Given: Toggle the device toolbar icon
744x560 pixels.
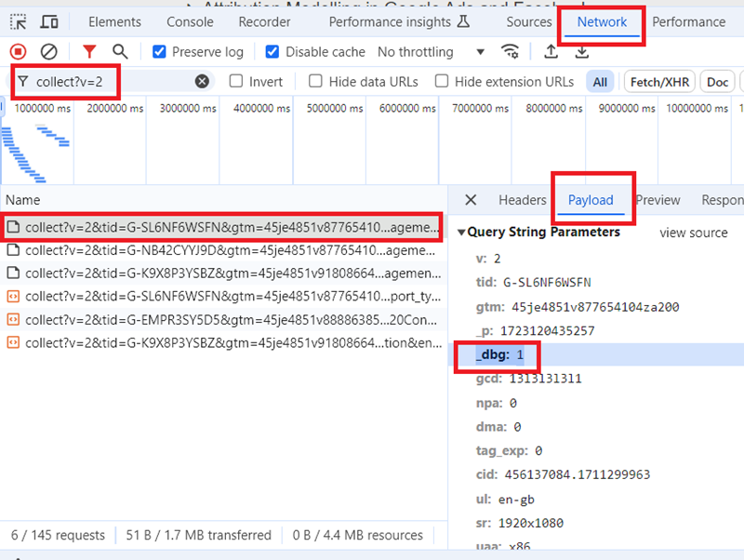Looking at the screenshot, I should pos(49,21).
